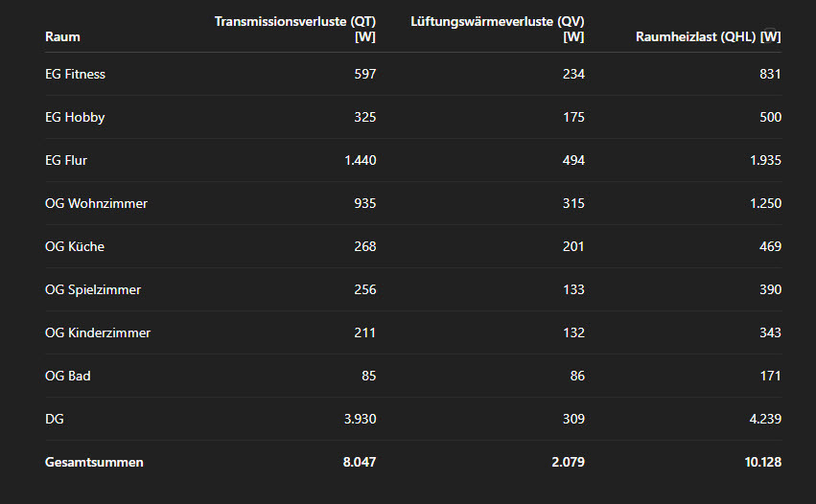The width and height of the screenshot is (816, 504).
Task: Select DG transmission loss value 3.930
Action: coord(360,419)
